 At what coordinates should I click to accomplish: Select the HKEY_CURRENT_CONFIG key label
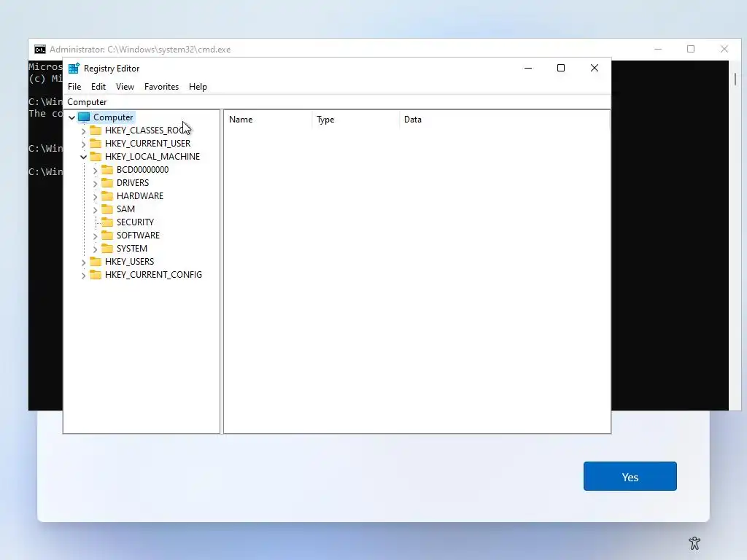pos(153,275)
